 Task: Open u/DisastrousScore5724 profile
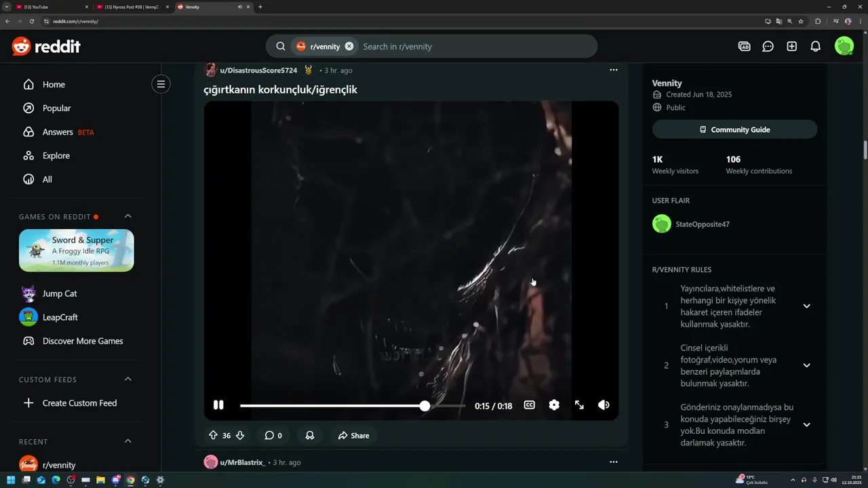click(258, 70)
